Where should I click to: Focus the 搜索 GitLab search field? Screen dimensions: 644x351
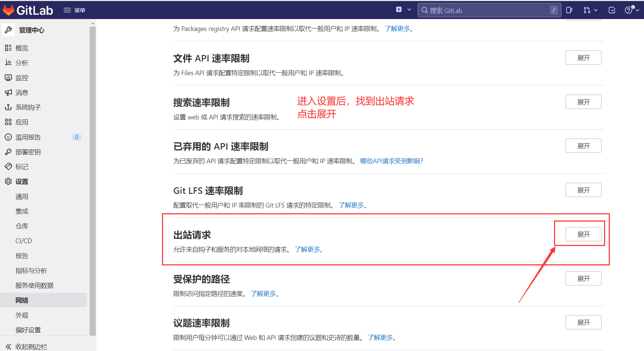pyautogui.click(x=489, y=10)
